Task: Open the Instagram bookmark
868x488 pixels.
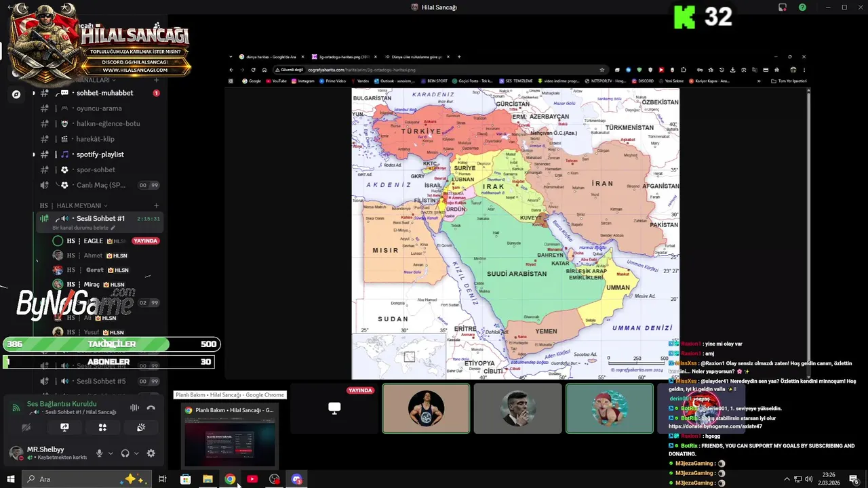Action: point(303,81)
